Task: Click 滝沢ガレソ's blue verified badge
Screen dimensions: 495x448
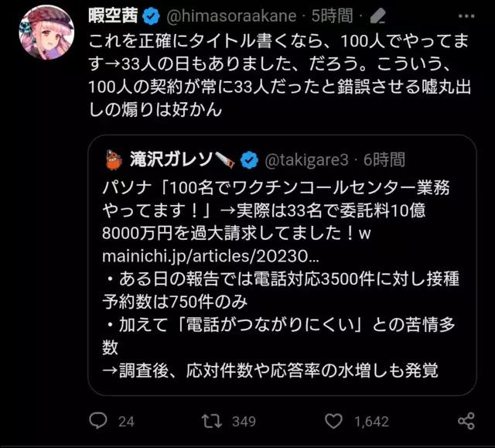Action: [x=249, y=160]
